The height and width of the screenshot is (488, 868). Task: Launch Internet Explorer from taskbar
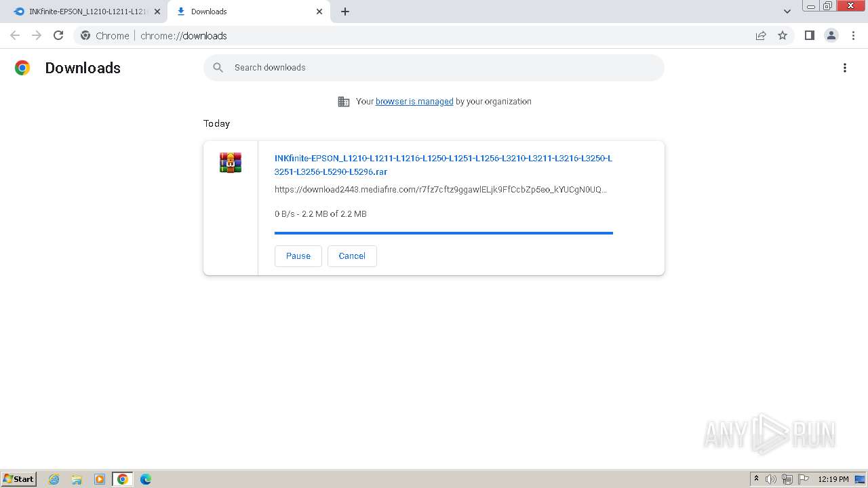(x=54, y=479)
